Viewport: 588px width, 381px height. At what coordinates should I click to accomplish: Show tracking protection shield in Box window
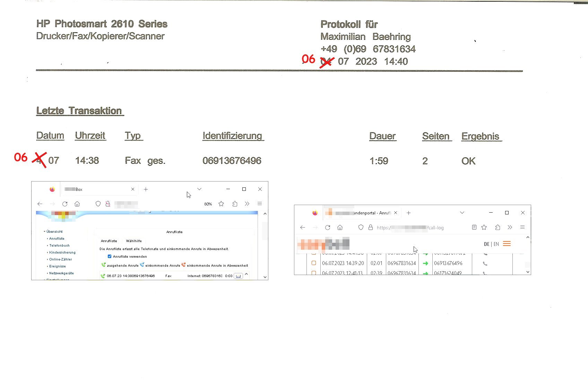coord(98,204)
